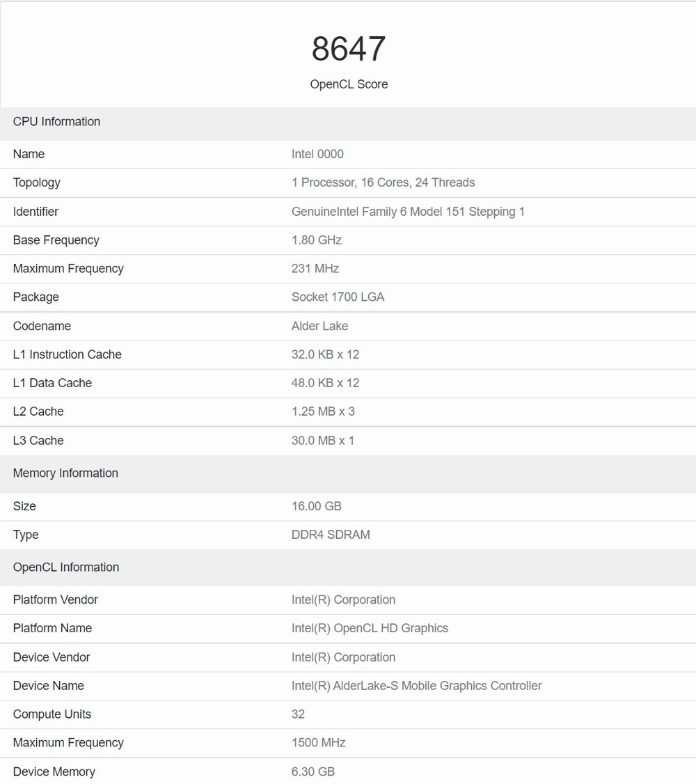
Task: Select the 16.00 GB memory size value
Action: pos(316,506)
